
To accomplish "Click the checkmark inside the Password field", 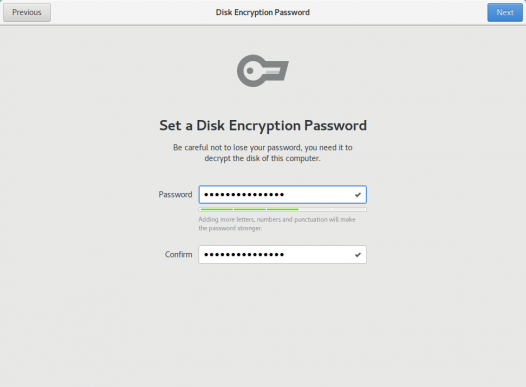I will click(358, 195).
